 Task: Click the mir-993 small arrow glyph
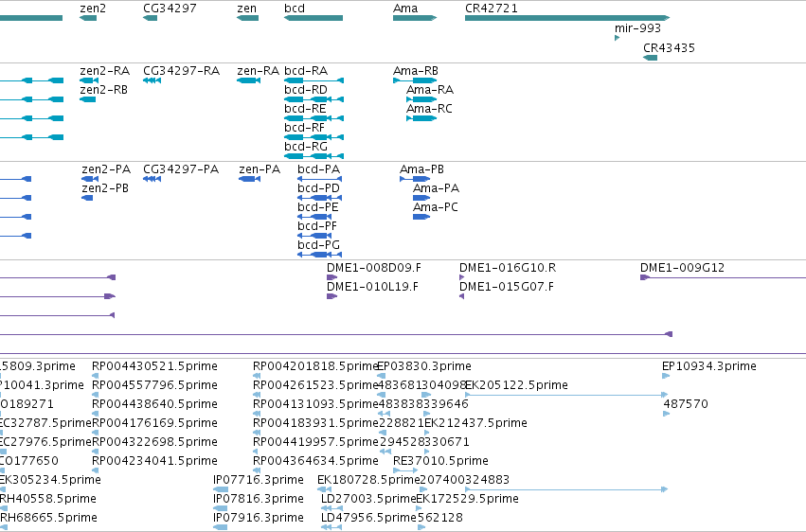pyautogui.click(x=617, y=38)
